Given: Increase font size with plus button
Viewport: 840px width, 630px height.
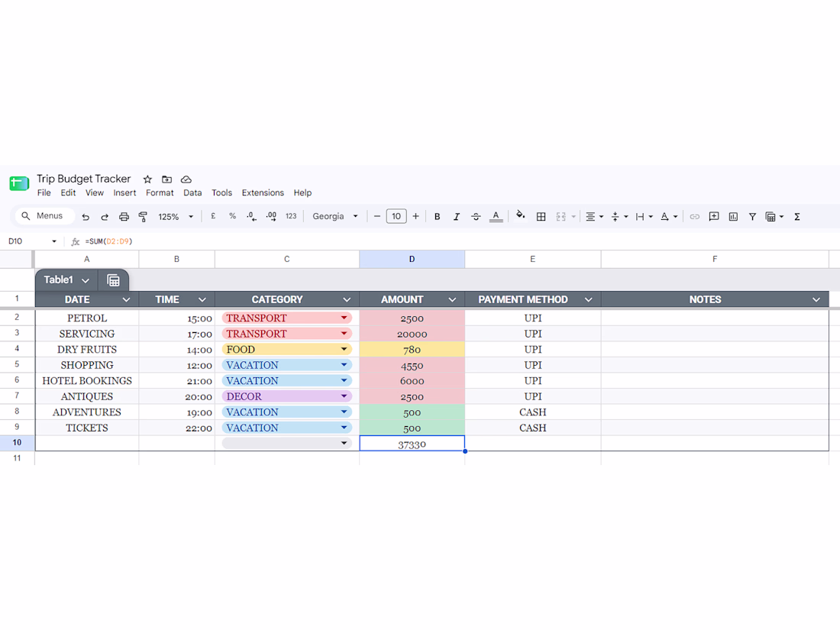Looking at the screenshot, I should (x=415, y=216).
